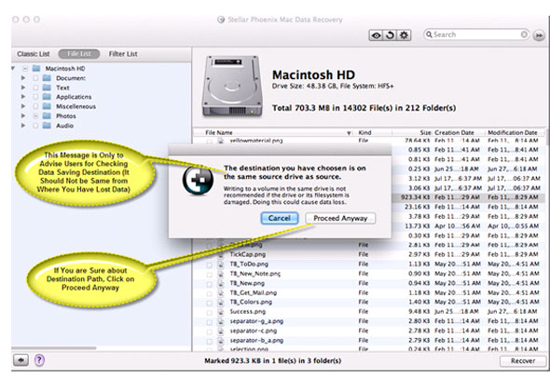
Task: Sort by the Modification Date column header
Action: pyautogui.click(x=512, y=133)
